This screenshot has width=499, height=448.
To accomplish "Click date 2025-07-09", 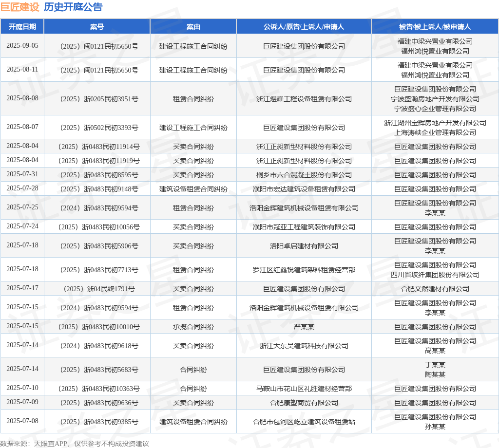I will (22, 402).
